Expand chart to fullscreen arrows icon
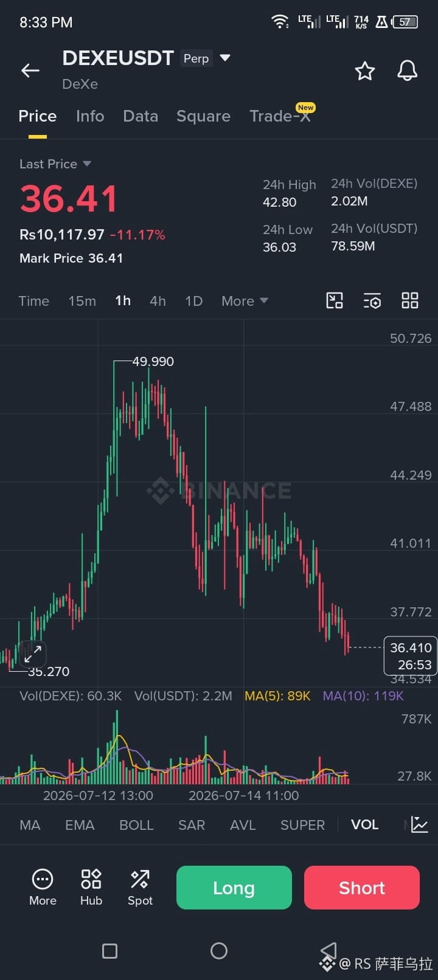The height and width of the screenshot is (980, 438). (x=33, y=654)
